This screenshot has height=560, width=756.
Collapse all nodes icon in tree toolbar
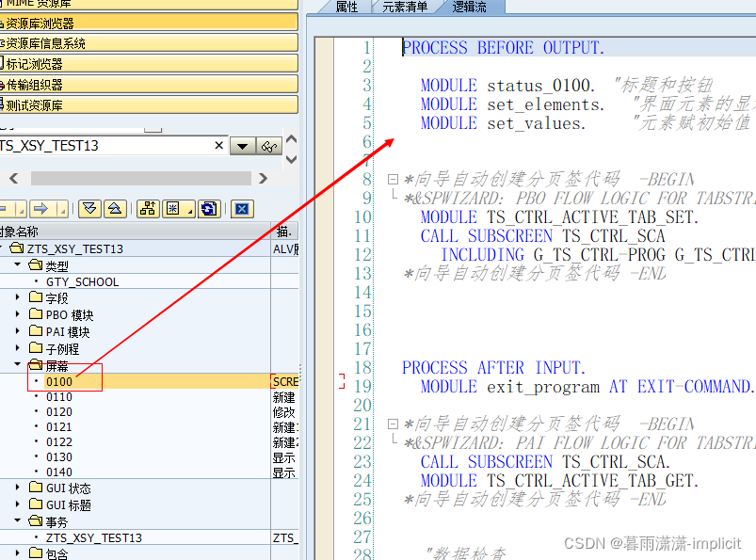(x=115, y=209)
